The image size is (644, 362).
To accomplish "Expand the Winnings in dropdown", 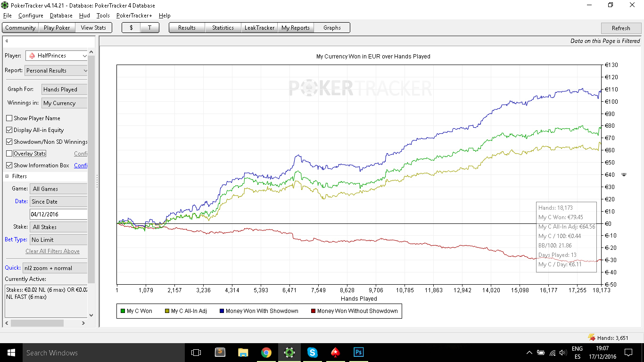I will point(65,103).
